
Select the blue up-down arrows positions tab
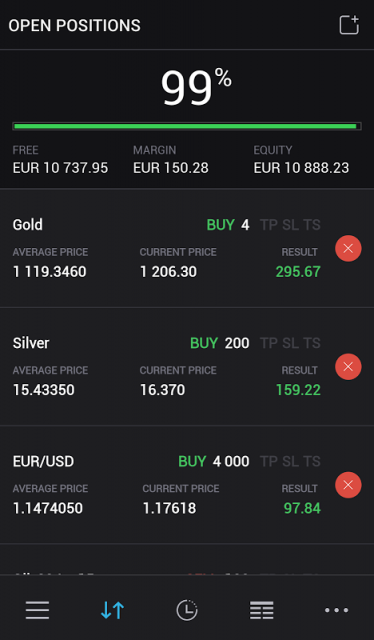pyautogui.click(x=112, y=610)
